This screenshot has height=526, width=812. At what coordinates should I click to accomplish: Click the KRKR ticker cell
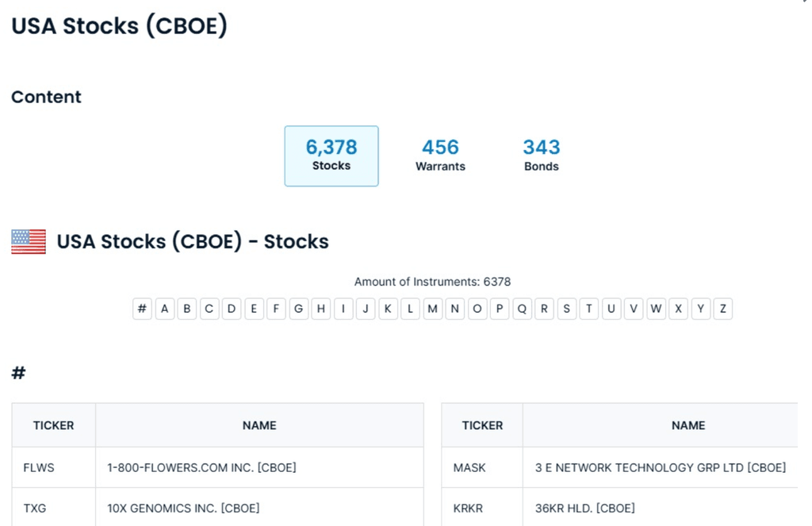click(x=469, y=508)
